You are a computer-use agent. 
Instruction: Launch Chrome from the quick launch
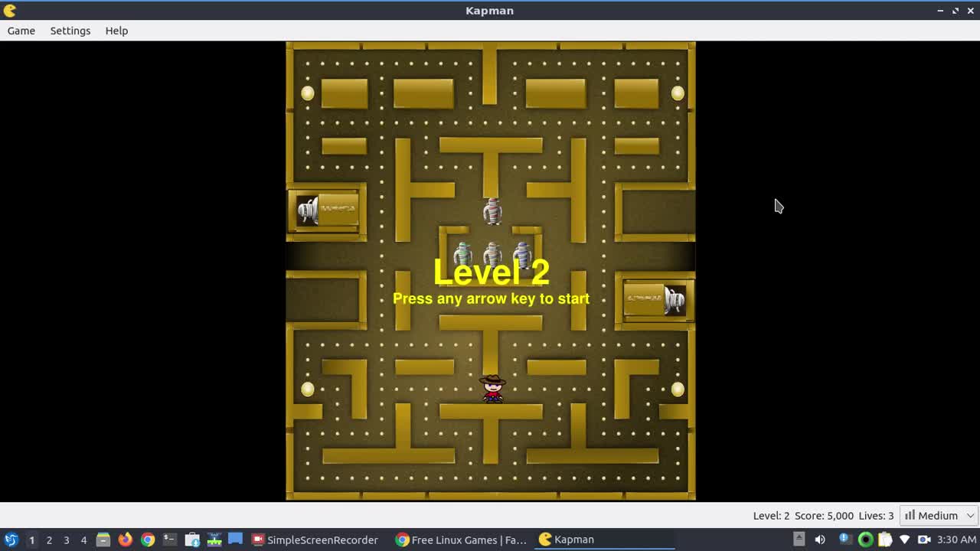coord(148,540)
